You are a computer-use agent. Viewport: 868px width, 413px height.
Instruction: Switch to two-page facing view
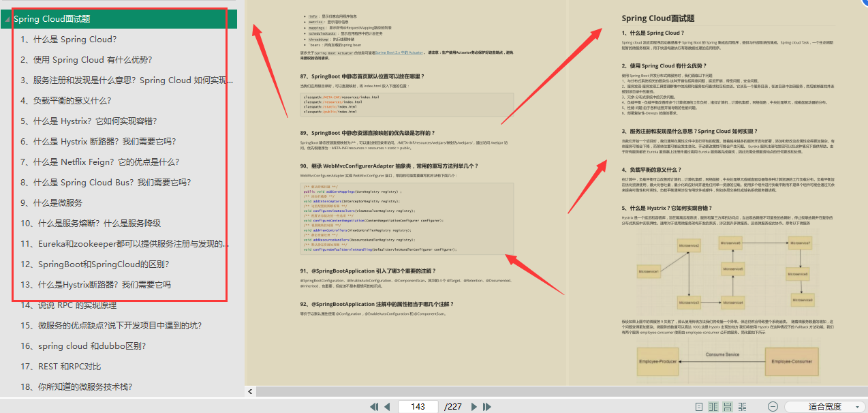(x=713, y=406)
